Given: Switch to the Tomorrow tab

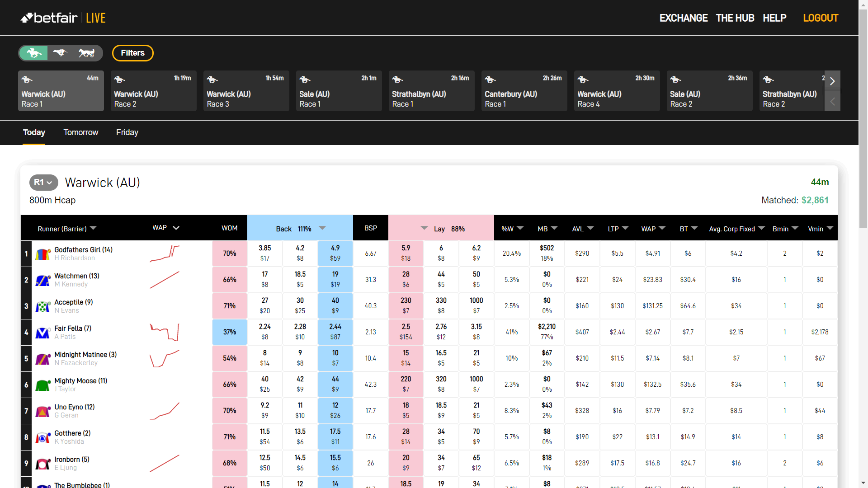Looking at the screenshot, I should [x=81, y=132].
